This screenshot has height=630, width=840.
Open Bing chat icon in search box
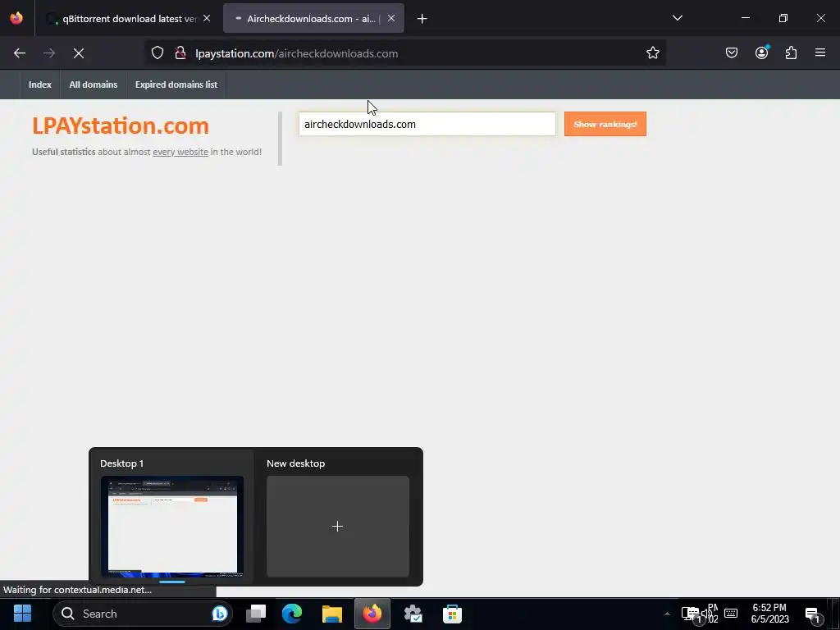point(220,614)
